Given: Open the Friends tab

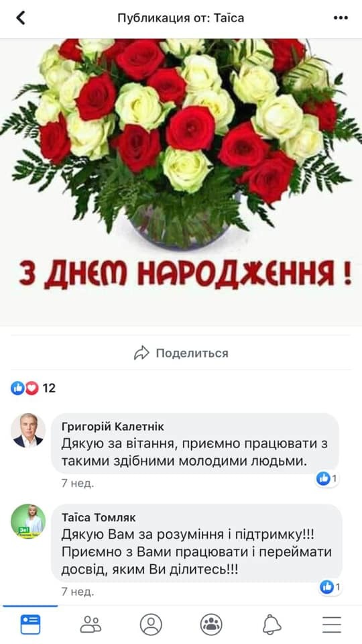Looking at the screenshot, I should pos(90,625).
